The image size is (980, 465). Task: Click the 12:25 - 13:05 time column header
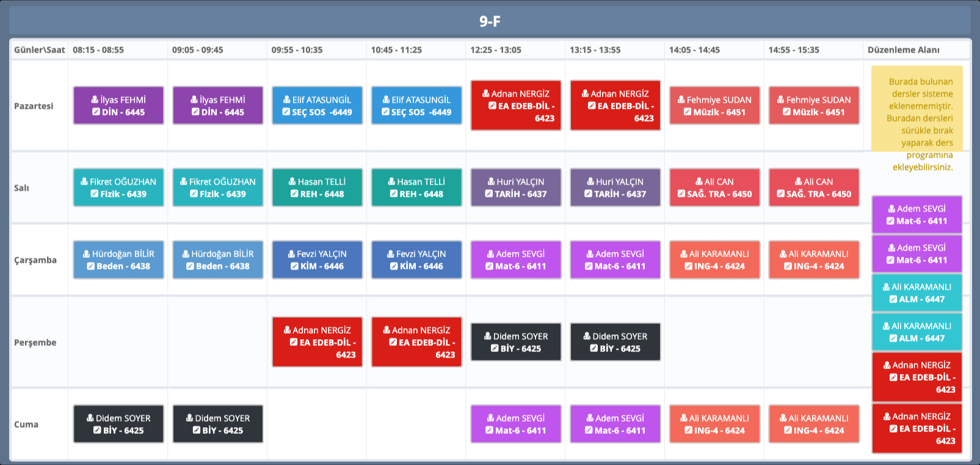495,50
